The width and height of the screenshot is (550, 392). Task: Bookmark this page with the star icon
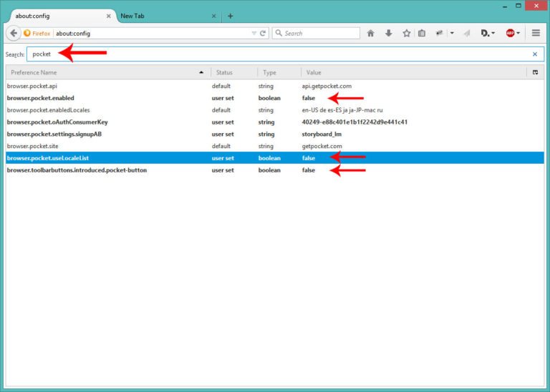[407, 34]
